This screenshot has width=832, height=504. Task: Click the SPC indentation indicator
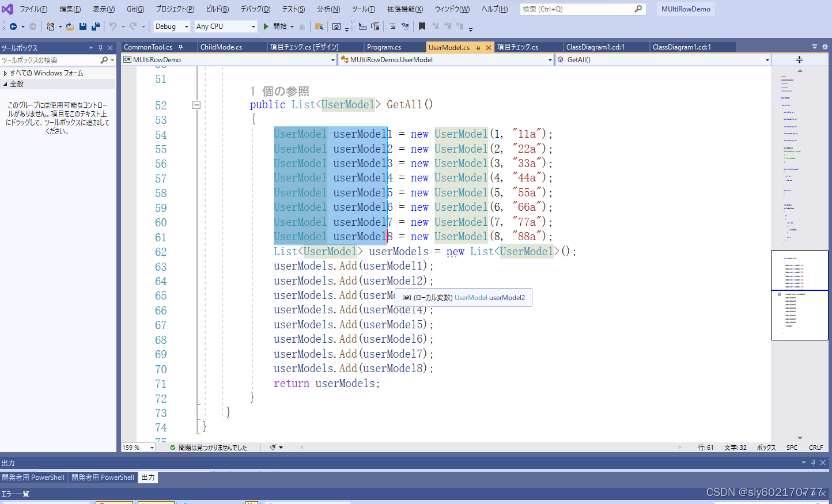(792, 448)
